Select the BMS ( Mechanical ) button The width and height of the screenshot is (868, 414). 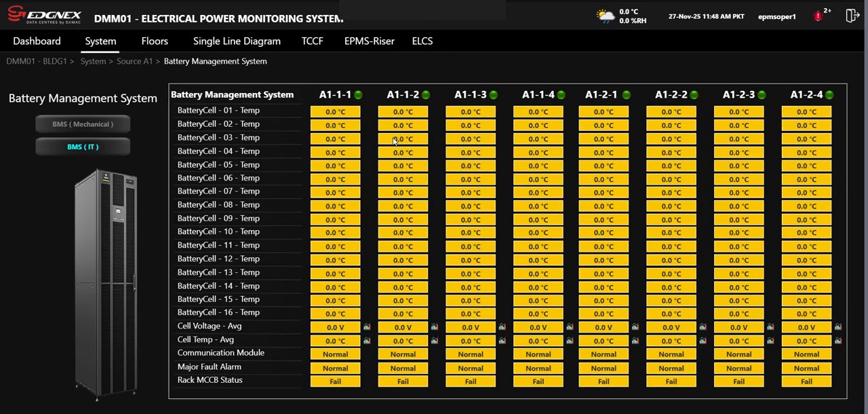pos(83,124)
